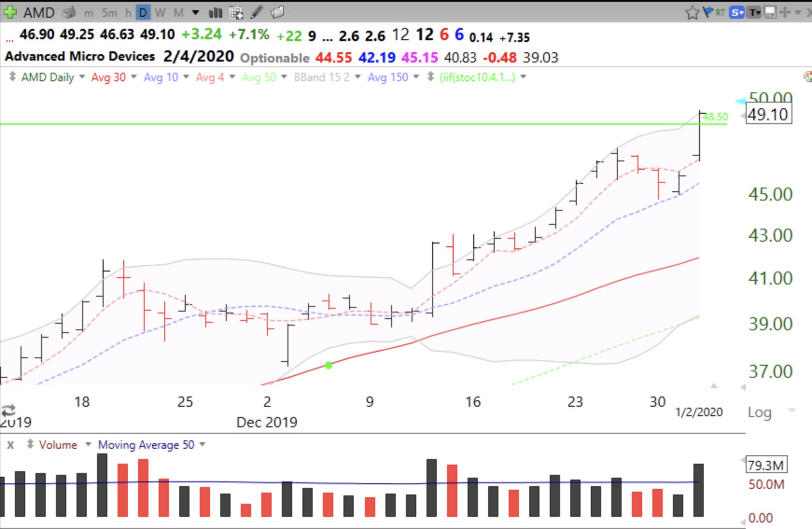
Task: Open the Avg 30 dropdown arrow
Action: tap(133, 77)
